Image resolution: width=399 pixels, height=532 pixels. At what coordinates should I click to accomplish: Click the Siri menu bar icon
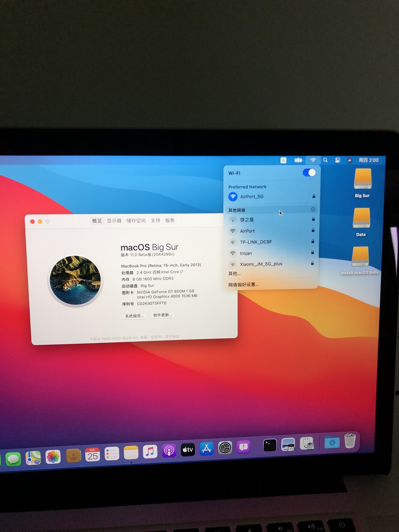pyautogui.click(x=350, y=160)
